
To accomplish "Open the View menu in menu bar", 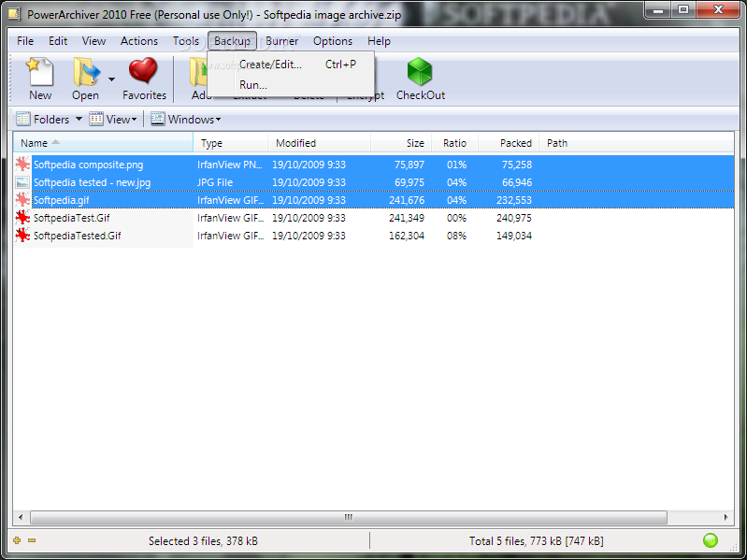I will (93, 41).
